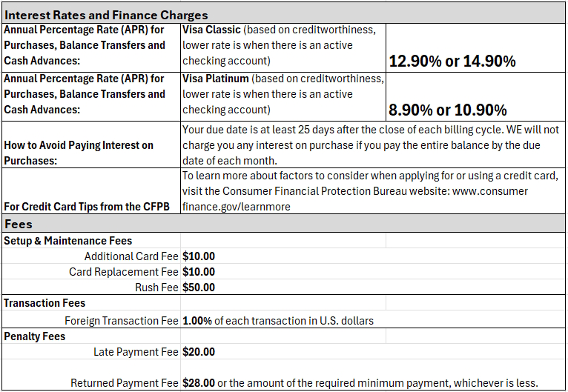Select the $10.00 Card Replacement Fee value
Screen dimensions: 568x392
[199, 272]
